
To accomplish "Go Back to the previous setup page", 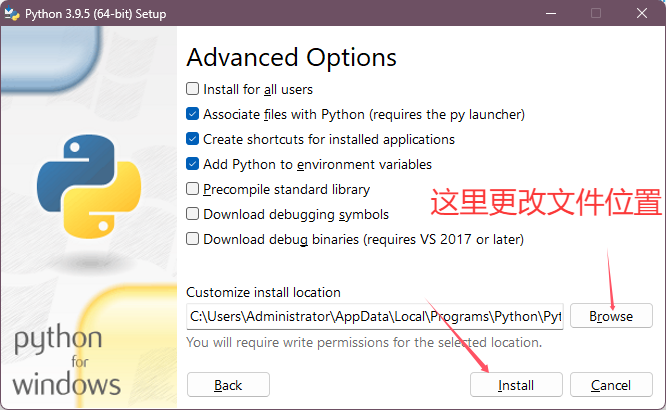I will (x=228, y=385).
